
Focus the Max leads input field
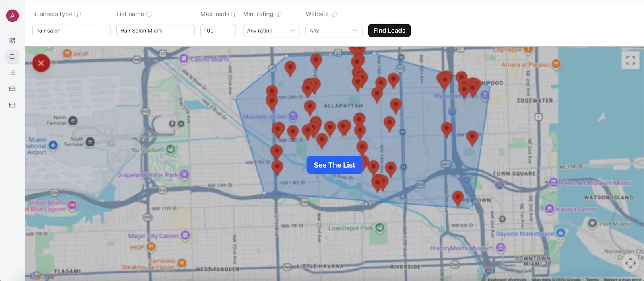pos(218,31)
